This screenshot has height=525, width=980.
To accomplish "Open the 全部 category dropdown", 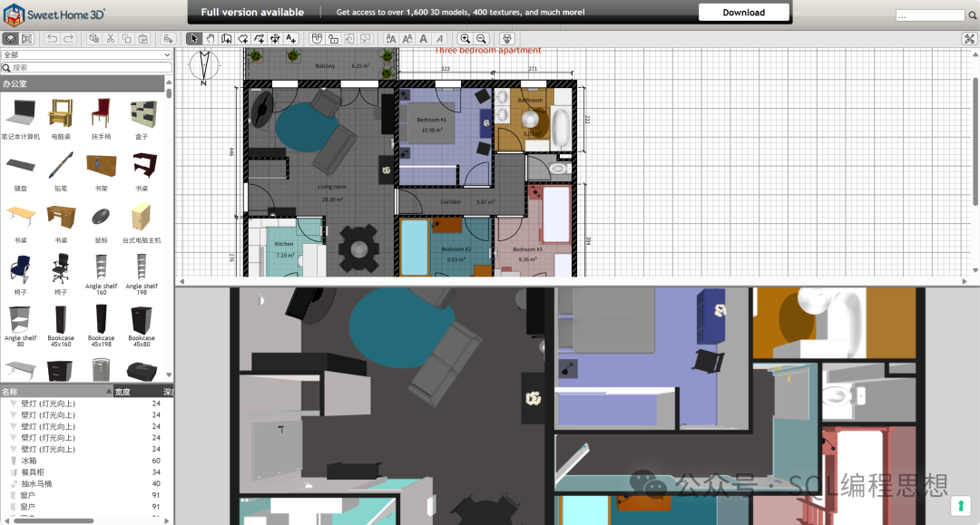I will pos(86,55).
